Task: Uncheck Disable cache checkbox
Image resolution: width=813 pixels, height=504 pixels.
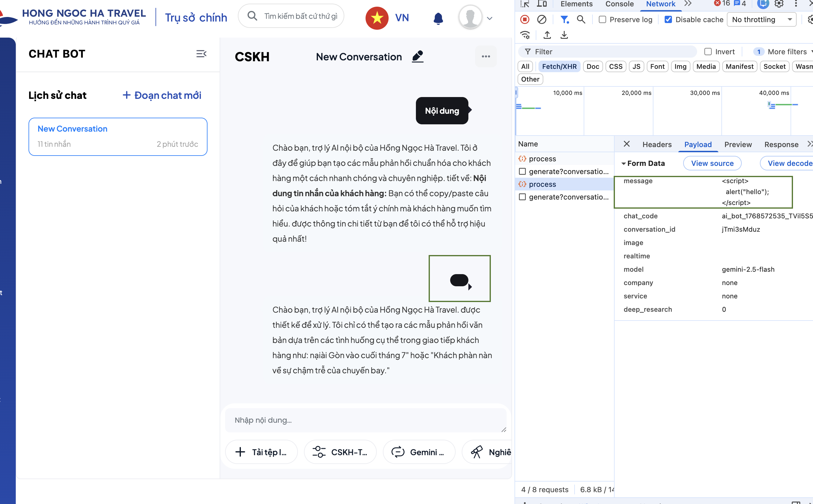Action: tap(668, 20)
